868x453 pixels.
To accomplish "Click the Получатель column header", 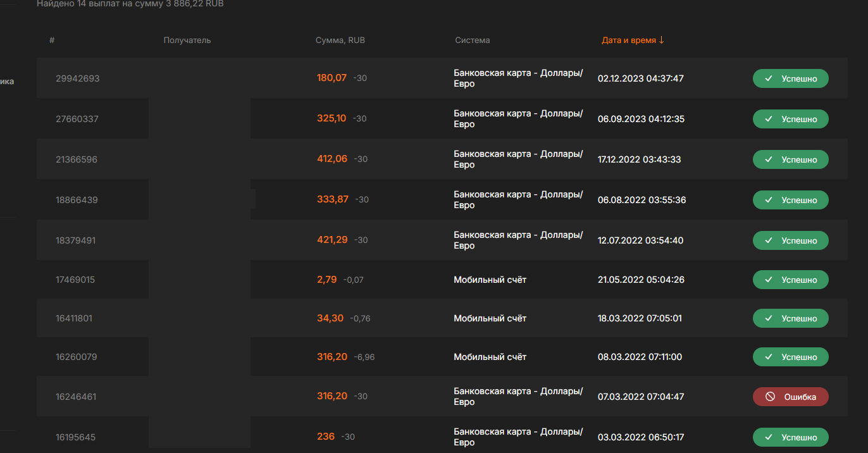I will click(187, 40).
